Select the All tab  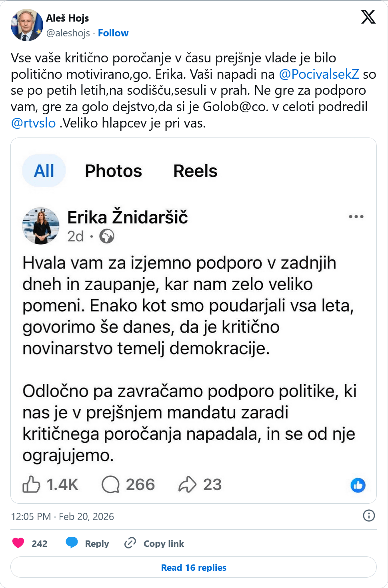click(x=44, y=171)
